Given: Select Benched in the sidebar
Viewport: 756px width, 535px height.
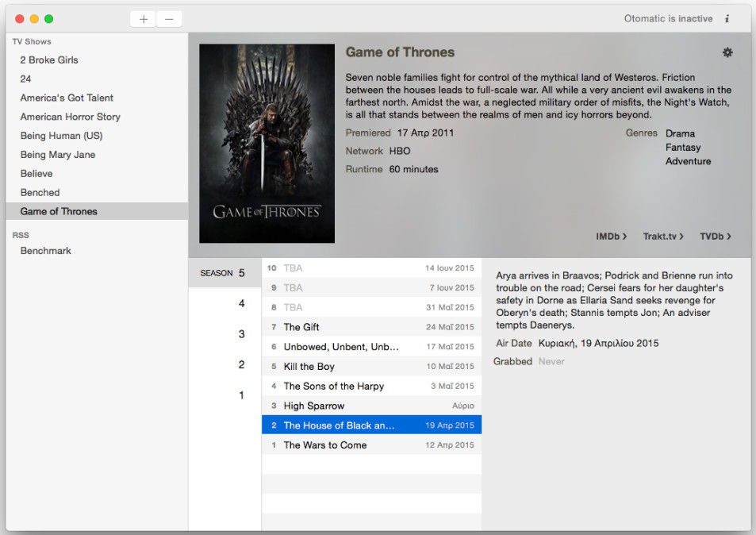Looking at the screenshot, I should [97, 192].
